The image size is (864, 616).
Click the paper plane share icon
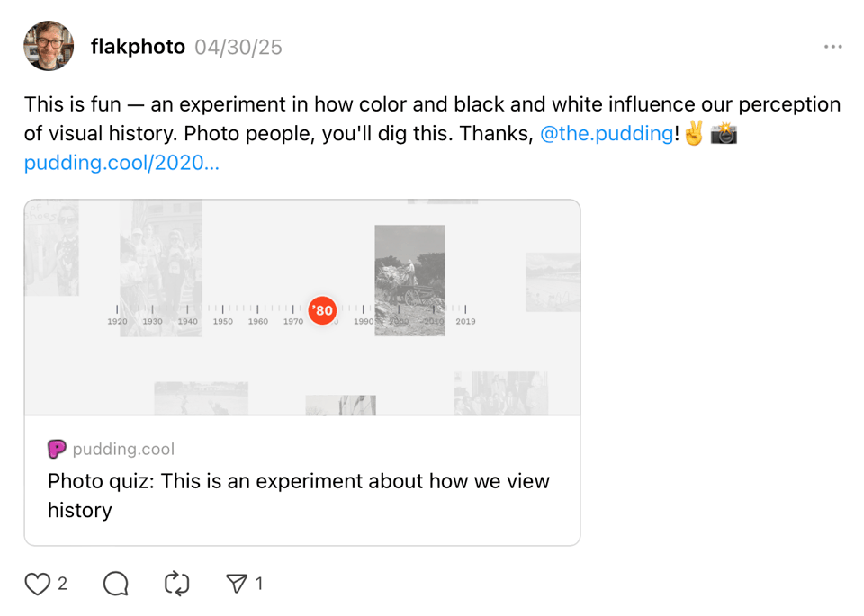tap(237, 585)
